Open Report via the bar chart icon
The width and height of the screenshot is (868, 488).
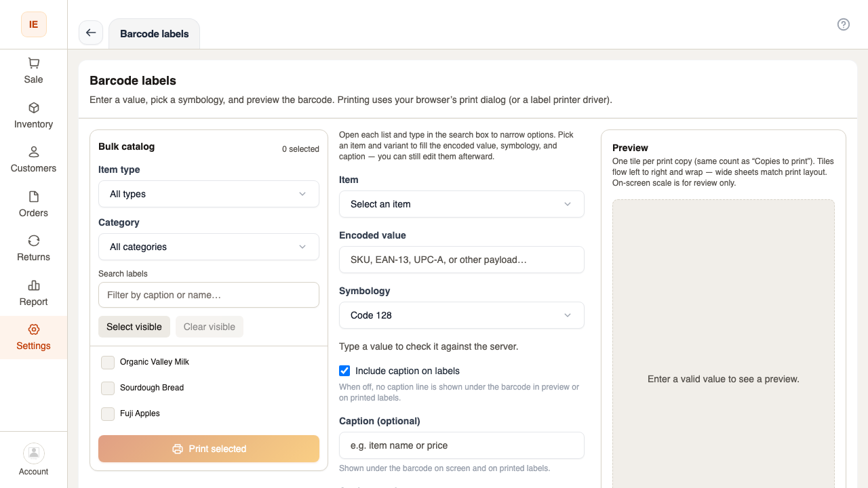33,285
